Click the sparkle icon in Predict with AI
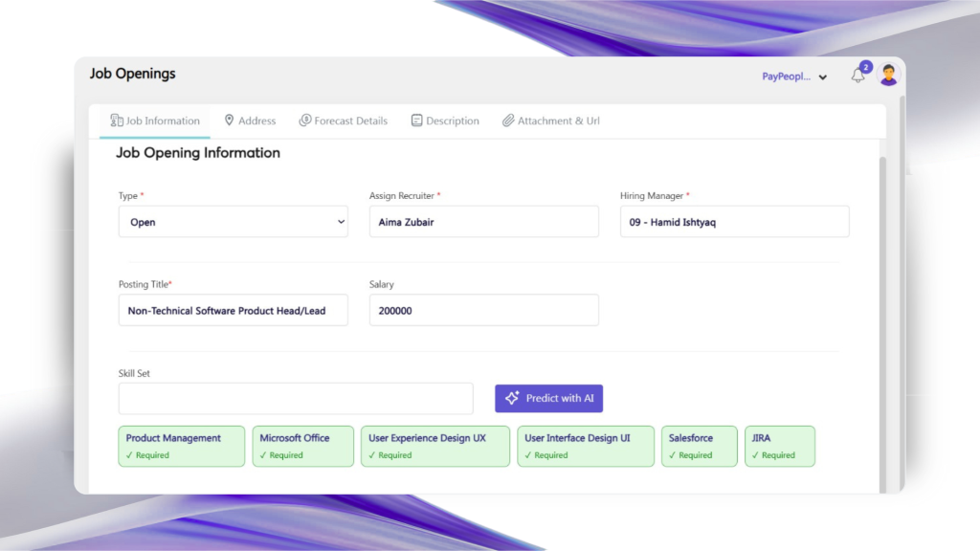The width and height of the screenshot is (980, 551). (512, 398)
